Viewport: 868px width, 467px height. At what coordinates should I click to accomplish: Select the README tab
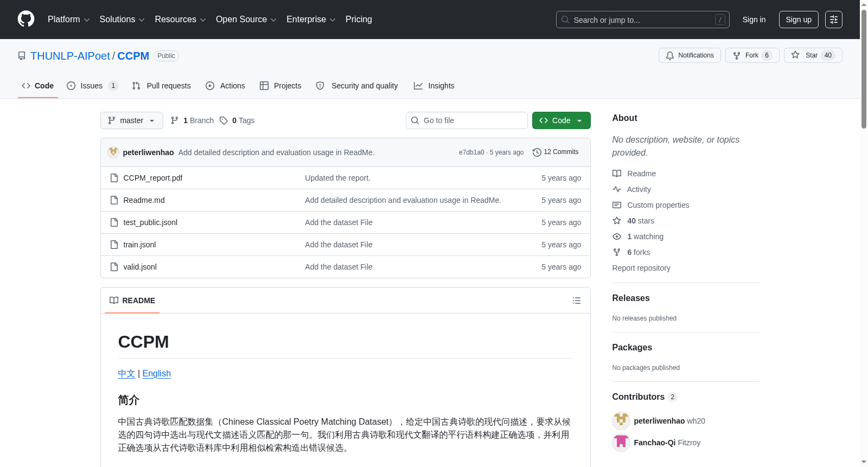pos(132,300)
